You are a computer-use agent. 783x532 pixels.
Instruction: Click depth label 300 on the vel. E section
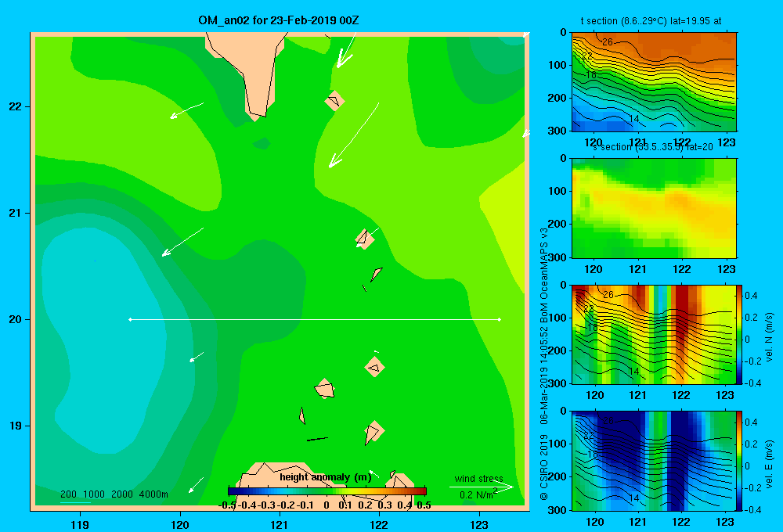coord(557,510)
